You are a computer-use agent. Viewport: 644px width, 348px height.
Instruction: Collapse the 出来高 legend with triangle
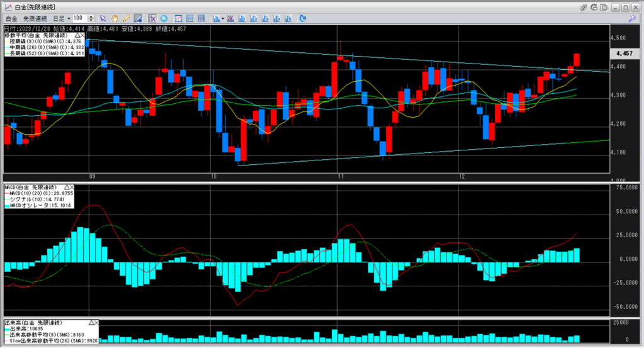coord(91,323)
